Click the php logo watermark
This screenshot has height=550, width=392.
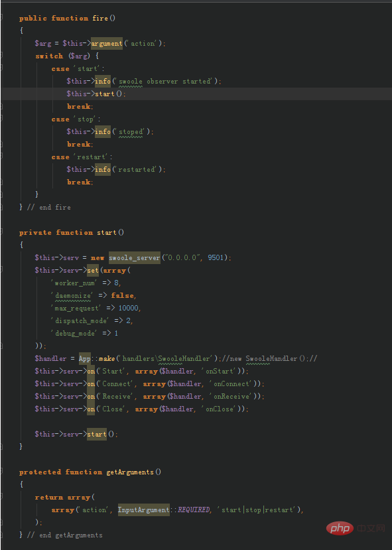tap(340, 528)
